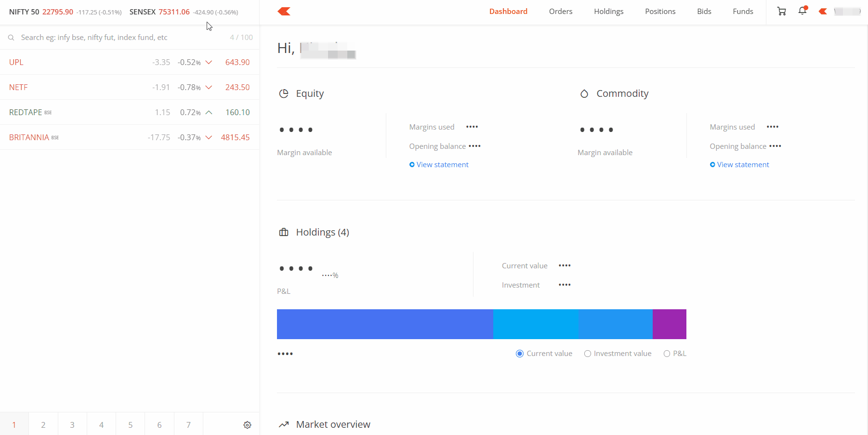Switch to watchlist tab 1

tap(14, 424)
